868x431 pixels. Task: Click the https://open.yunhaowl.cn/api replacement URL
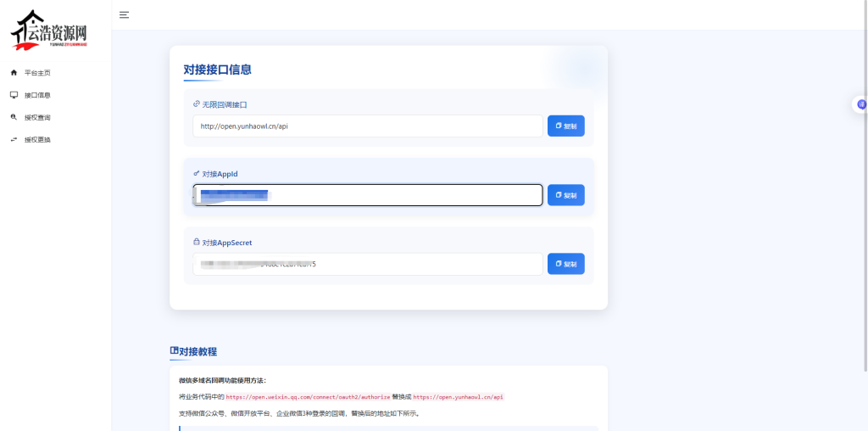coord(458,397)
